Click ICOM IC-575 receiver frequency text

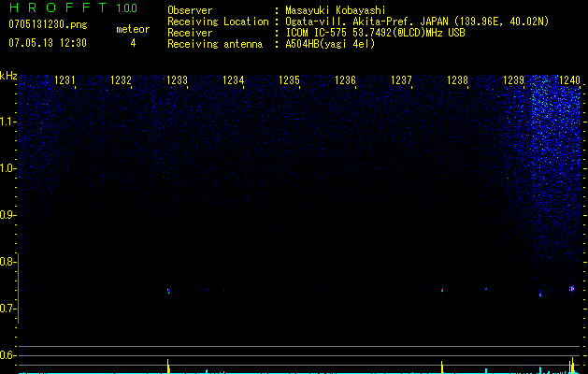(375, 33)
